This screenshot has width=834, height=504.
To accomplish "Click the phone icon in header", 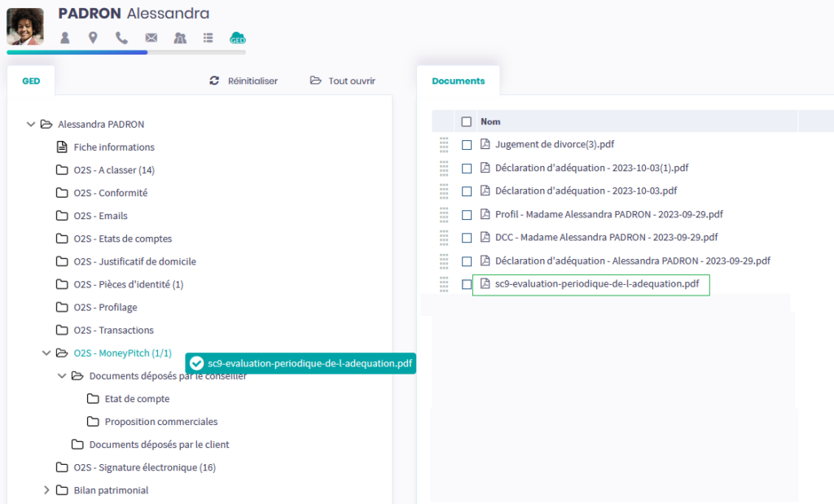I will [x=121, y=37].
